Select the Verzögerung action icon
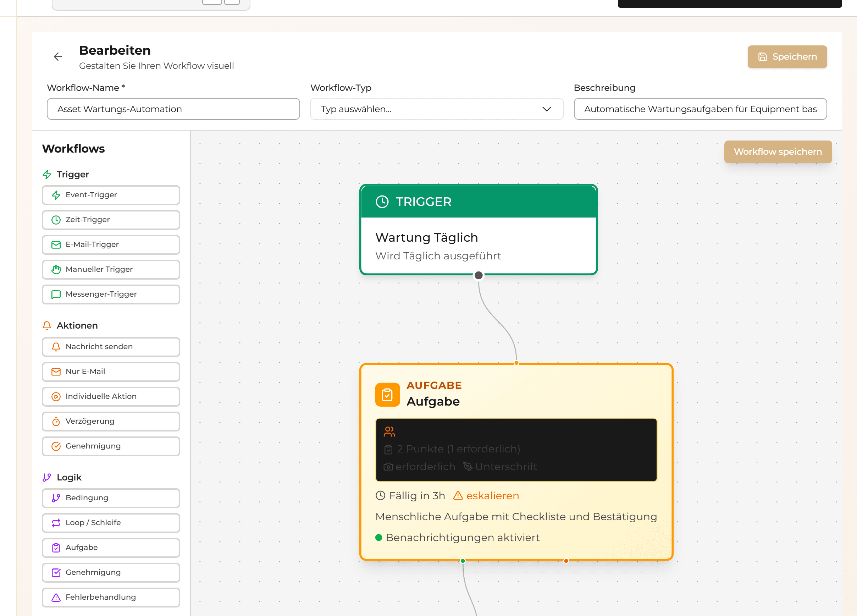This screenshot has height=616, width=857. 56,421
